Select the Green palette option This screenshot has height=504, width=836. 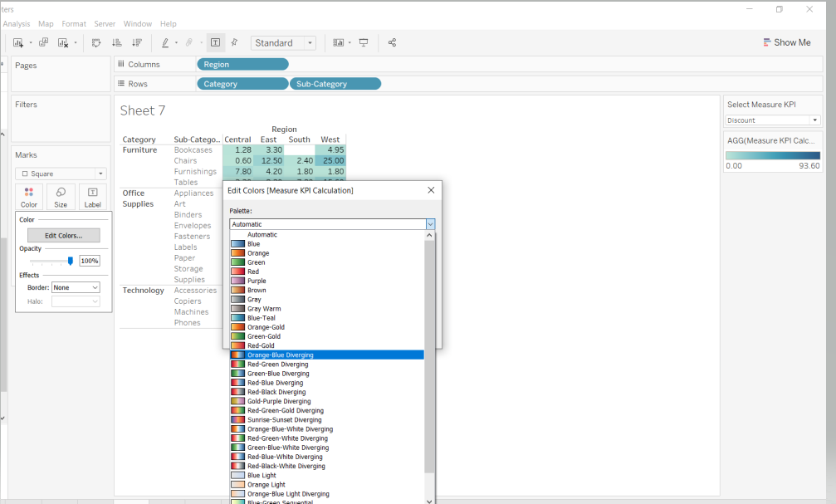(327, 262)
